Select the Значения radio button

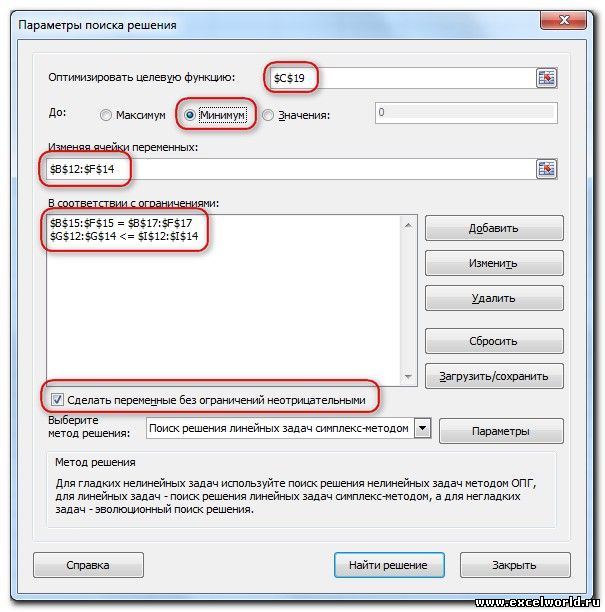click(x=268, y=115)
